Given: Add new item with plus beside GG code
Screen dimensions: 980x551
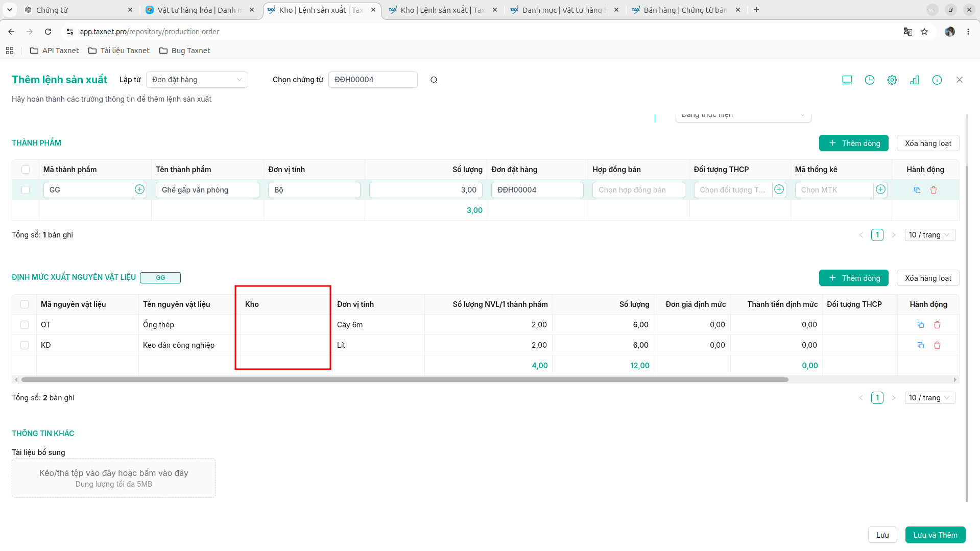Looking at the screenshot, I should point(139,189).
